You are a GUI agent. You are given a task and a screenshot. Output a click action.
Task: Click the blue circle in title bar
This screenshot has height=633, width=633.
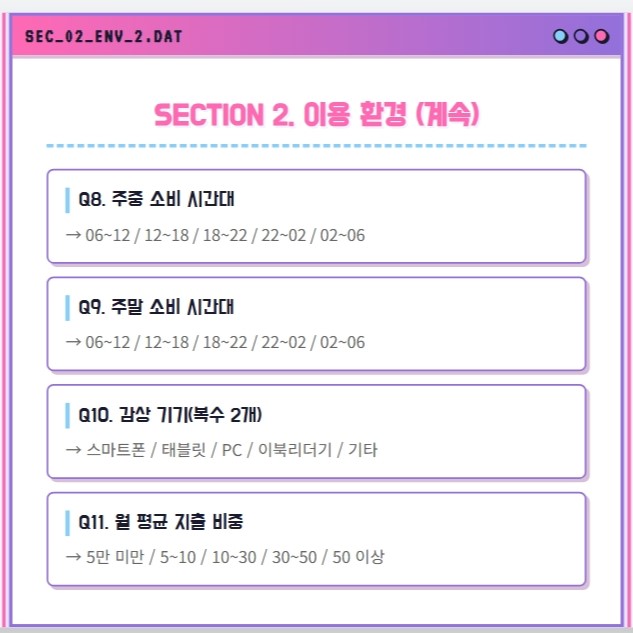(560, 36)
